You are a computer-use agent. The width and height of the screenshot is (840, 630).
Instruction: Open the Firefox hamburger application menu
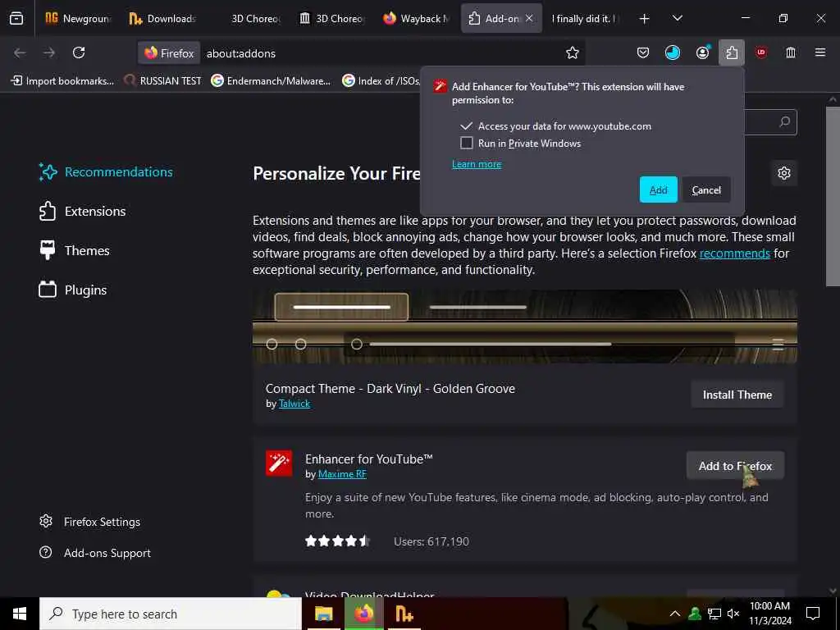click(x=820, y=52)
